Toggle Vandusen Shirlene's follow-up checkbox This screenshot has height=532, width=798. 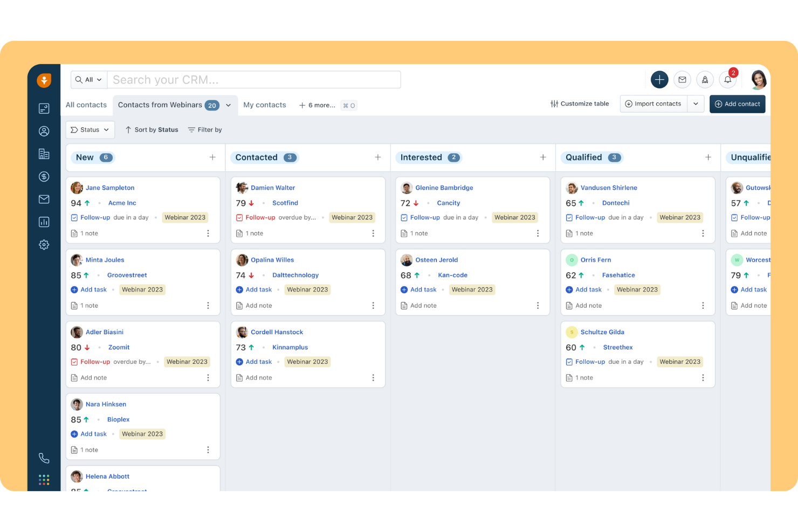[569, 217]
